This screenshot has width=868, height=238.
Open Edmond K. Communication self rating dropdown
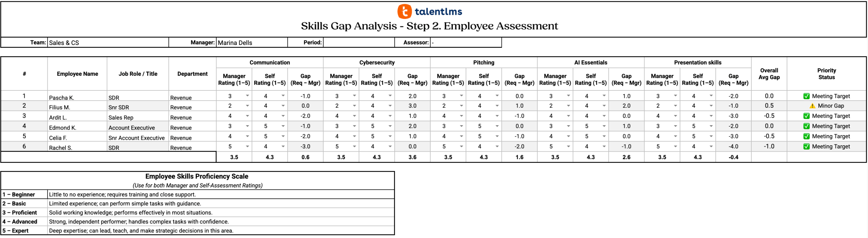[283, 126]
